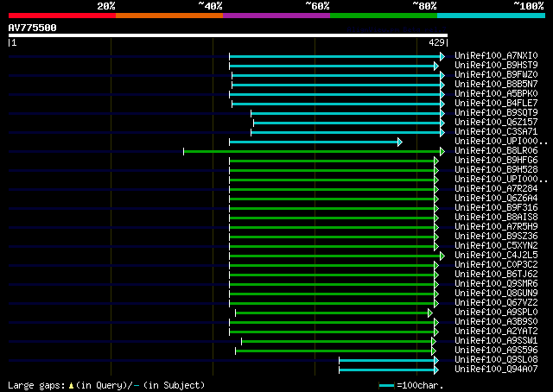Open hit UniRef100_A7NXI0
Image resolution: width=553 pixels, height=392 pixels.
(496, 56)
